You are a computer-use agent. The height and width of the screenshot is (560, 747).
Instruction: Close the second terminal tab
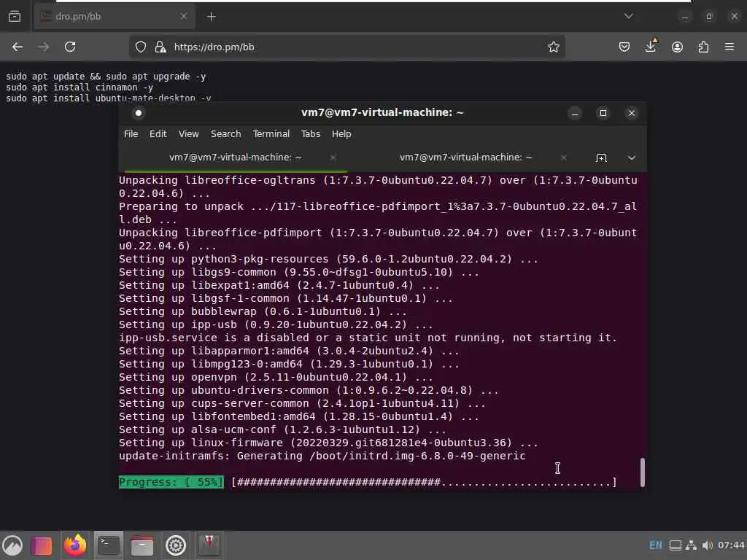(564, 157)
